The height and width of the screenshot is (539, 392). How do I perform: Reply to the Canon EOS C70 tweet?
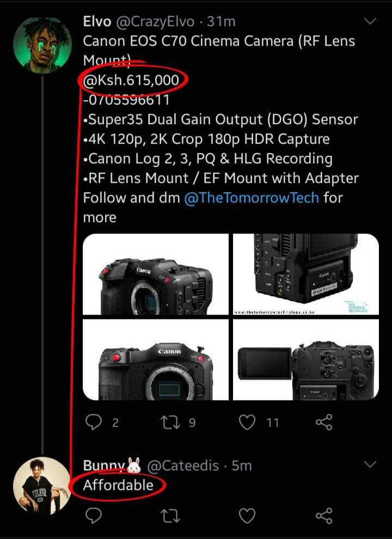94,422
